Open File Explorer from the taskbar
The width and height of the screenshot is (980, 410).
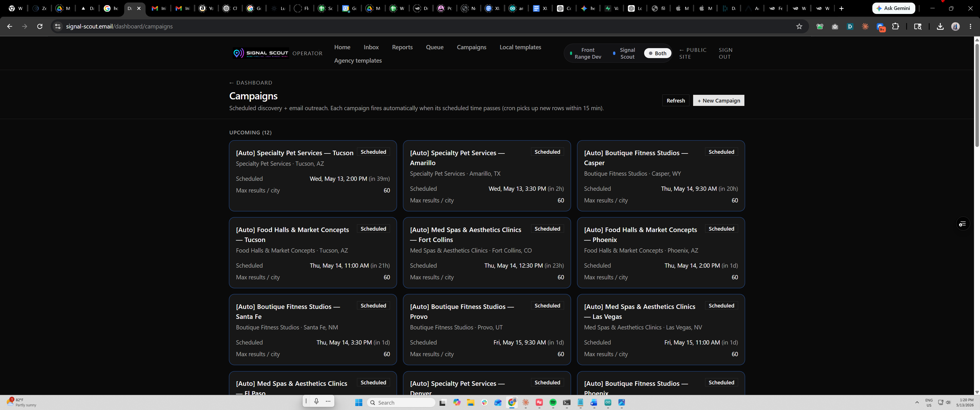(x=471, y=402)
